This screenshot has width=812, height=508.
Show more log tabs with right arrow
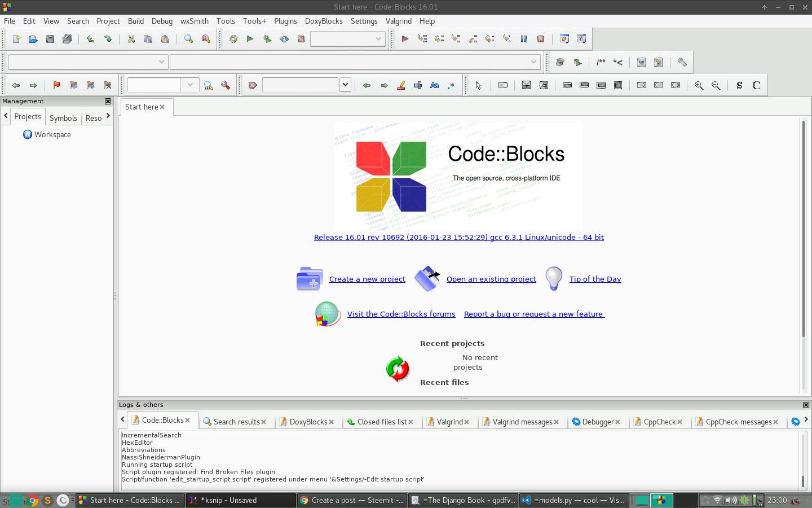pyautogui.click(x=806, y=419)
